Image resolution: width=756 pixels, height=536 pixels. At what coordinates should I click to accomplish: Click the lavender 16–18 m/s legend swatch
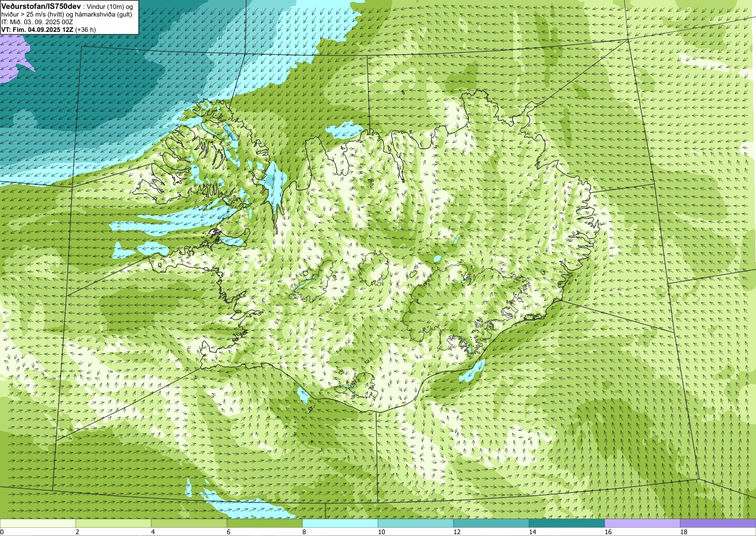click(643, 523)
